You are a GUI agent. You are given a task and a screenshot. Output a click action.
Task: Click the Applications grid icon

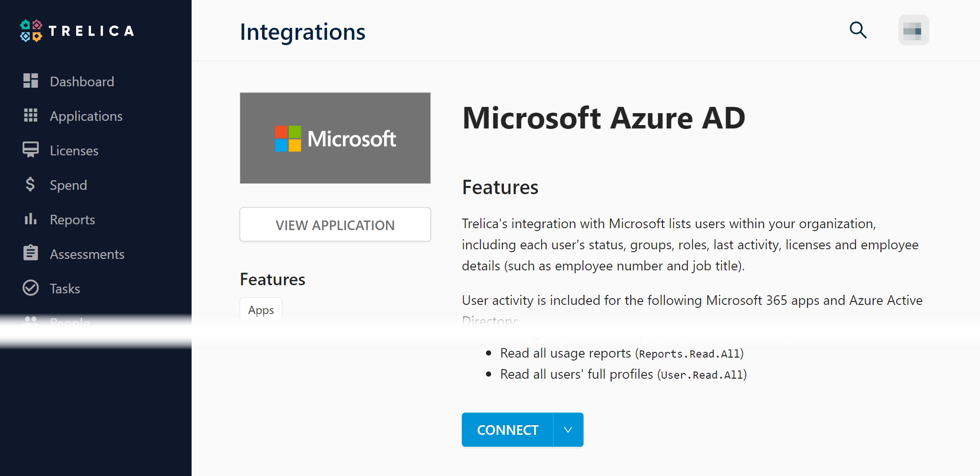coord(31,115)
